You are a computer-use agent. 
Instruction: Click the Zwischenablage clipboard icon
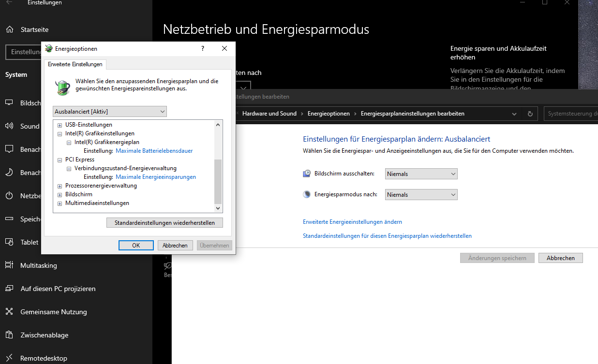[x=9, y=335]
